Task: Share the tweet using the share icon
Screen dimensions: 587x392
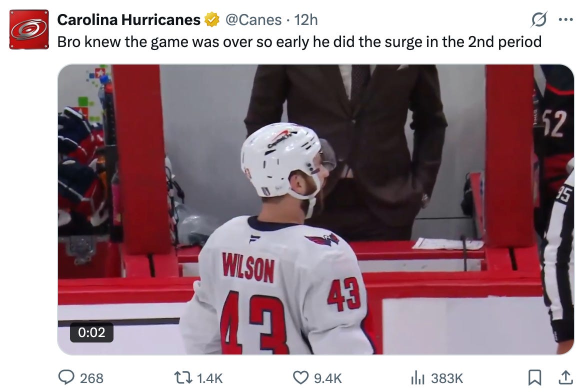Action: 566,378
